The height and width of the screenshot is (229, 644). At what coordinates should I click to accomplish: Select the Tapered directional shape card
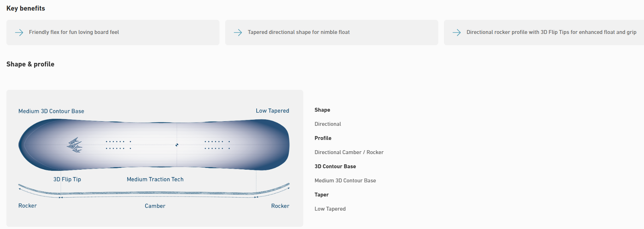[332, 33]
